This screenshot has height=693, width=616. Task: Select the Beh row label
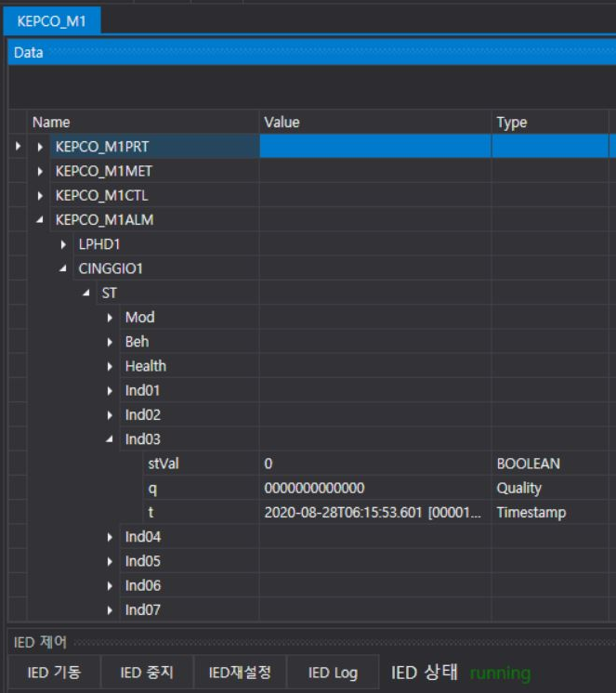click(x=137, y=342)
